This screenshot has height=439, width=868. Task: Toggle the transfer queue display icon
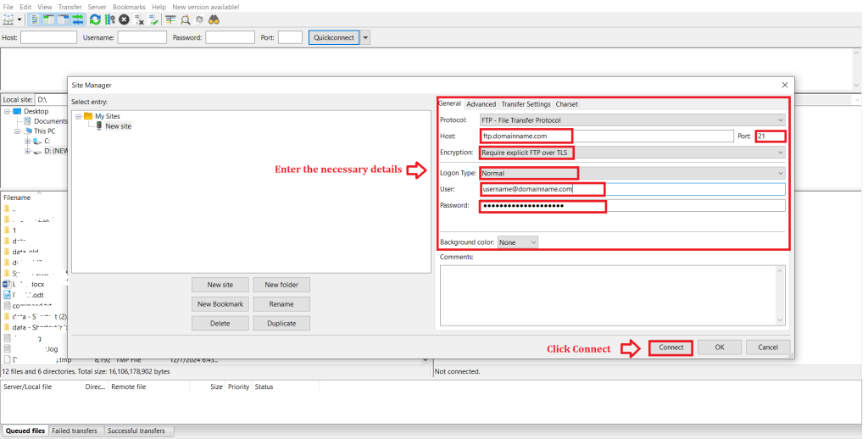click(77, 19)
